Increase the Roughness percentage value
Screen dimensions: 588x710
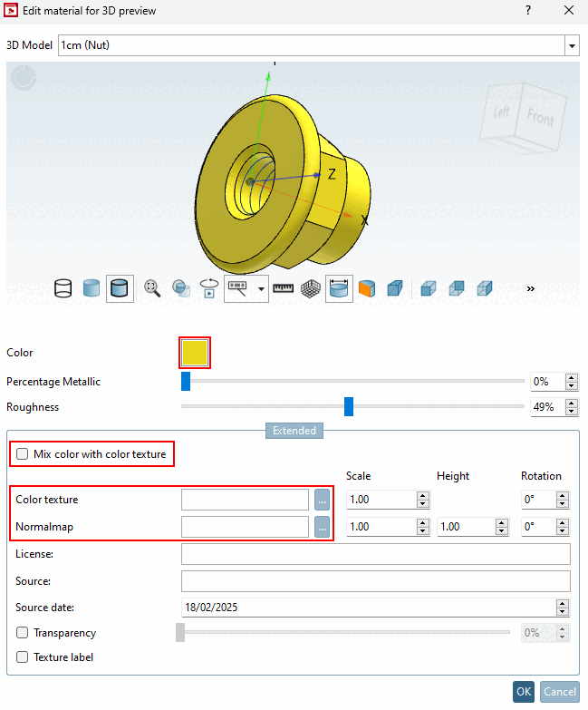pyautogui.click(x=572, y=403)
